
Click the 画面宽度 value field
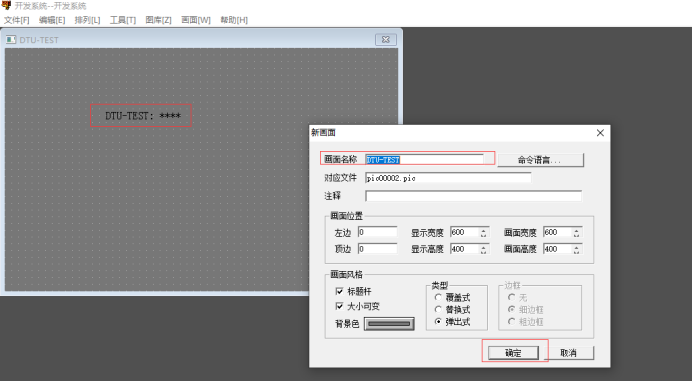click(x=557, y=232)
